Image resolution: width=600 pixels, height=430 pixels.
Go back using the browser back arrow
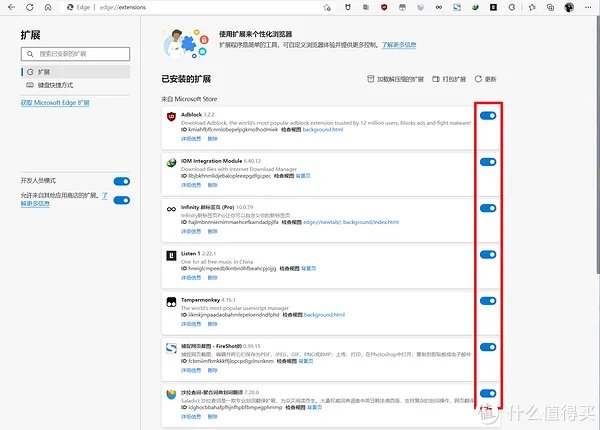pos(11,7)
